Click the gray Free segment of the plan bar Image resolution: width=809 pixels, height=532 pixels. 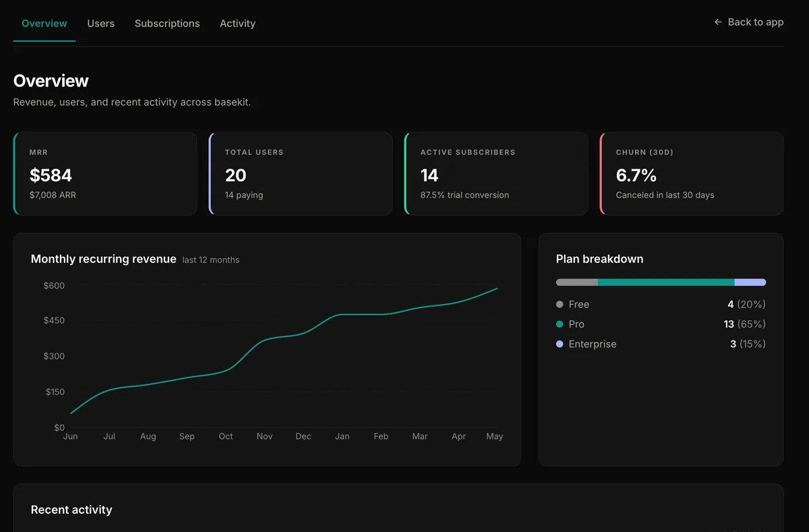coord(577,283)
